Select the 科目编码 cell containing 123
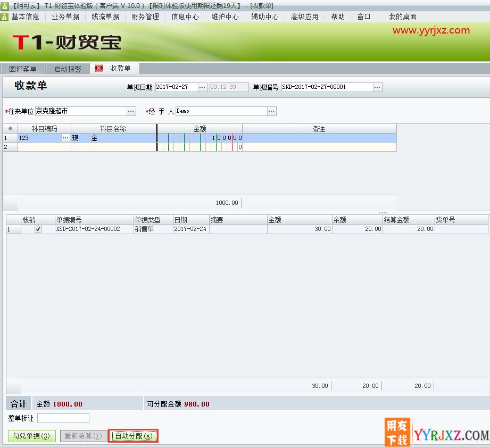 pyautogui.click(x=40, y=138)
